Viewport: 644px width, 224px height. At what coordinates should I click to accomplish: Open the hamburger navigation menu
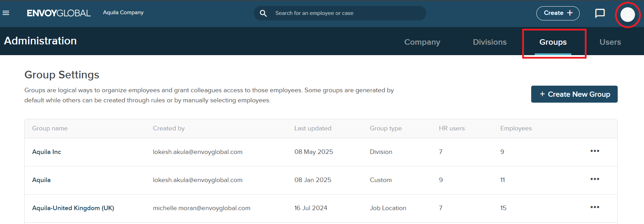[x=6, y=13]
